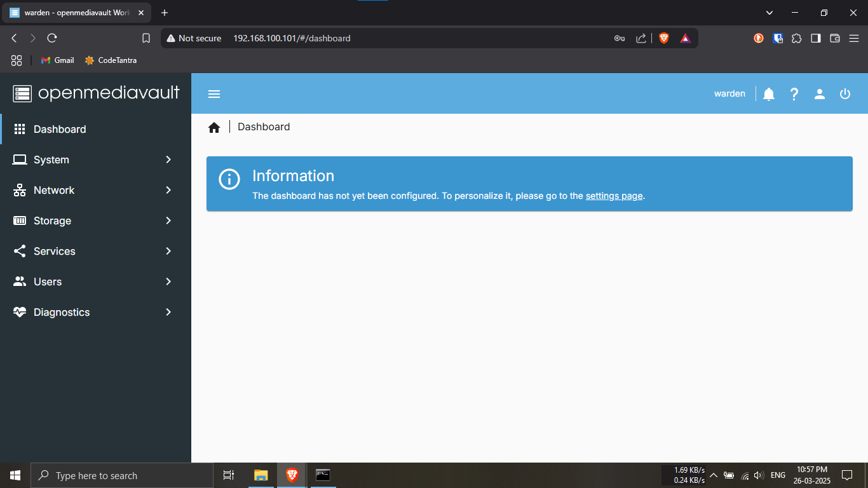
Task: Reload the page with refresh button
Action: tap(52, 38)
